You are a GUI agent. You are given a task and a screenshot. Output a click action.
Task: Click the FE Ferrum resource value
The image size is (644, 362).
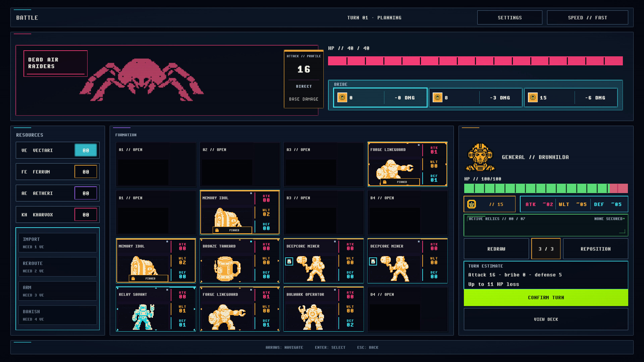tap(86, 172)
